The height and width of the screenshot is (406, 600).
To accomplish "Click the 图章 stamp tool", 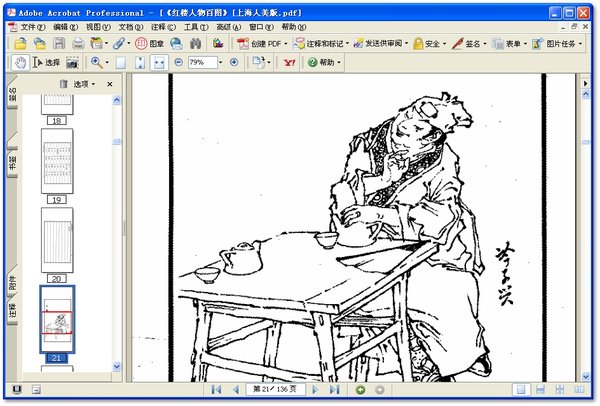I will tap(150, 44).
